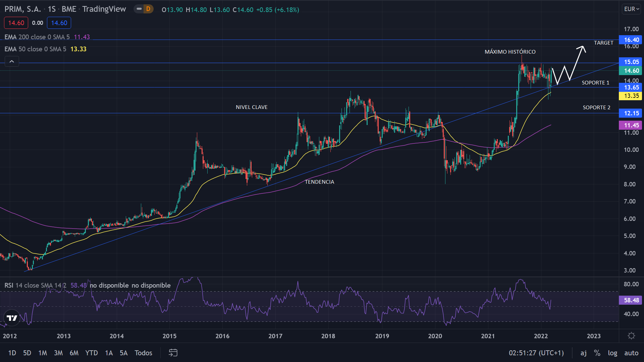The image size is (644, 362).
Task: Click the red 14.60 sell price button
Action: [x=16, y=23]
